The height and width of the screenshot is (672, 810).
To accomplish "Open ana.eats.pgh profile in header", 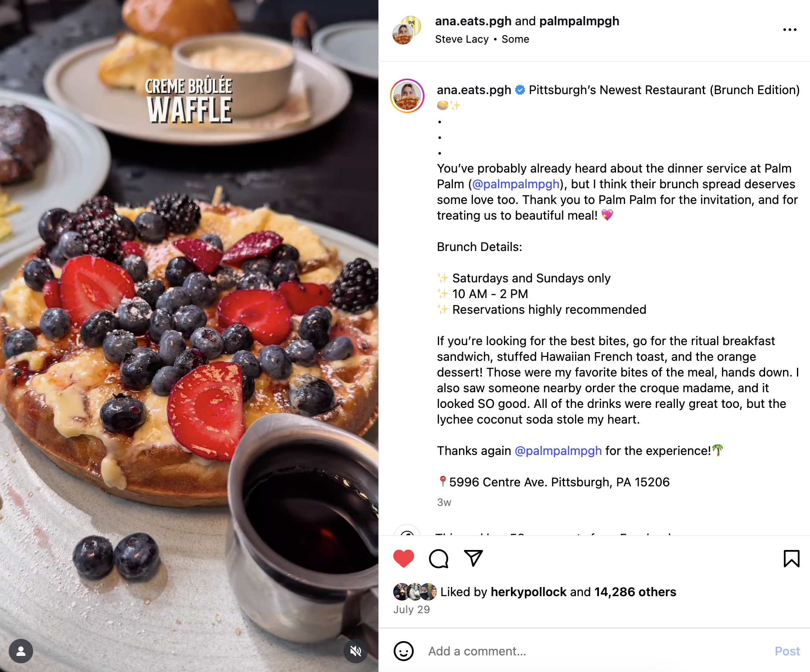I will point(473,21).
